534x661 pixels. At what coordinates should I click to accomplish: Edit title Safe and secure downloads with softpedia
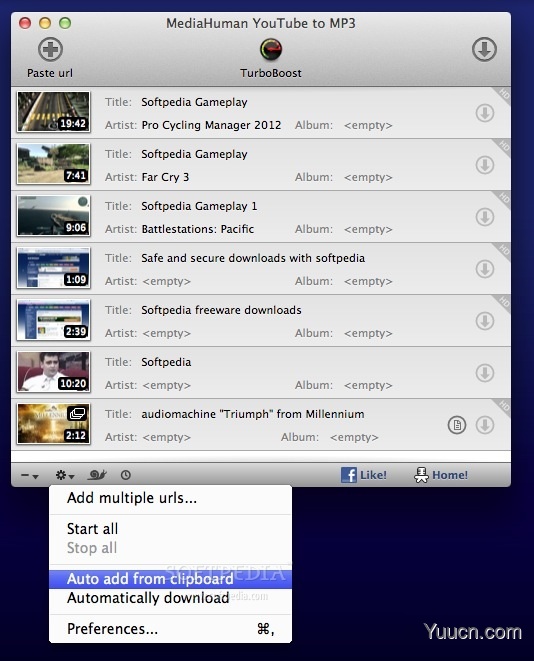[253, 258]
